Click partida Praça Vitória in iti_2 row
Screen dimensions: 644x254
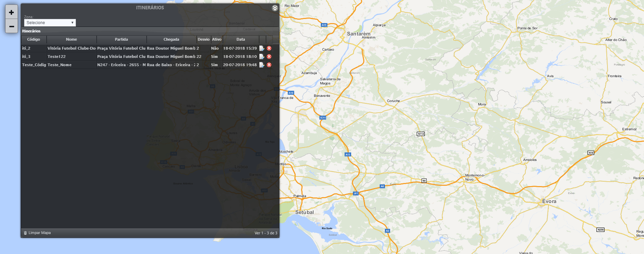click(x=121, y=48)
